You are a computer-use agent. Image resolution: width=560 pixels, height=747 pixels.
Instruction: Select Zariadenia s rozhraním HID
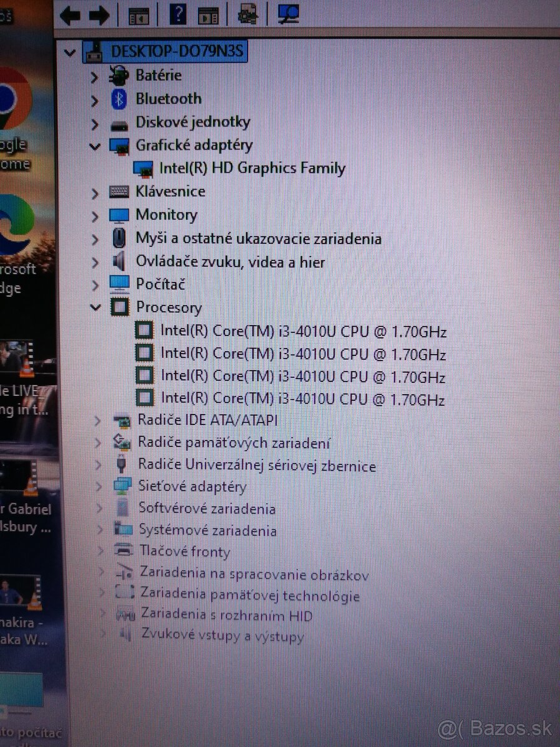227,616
